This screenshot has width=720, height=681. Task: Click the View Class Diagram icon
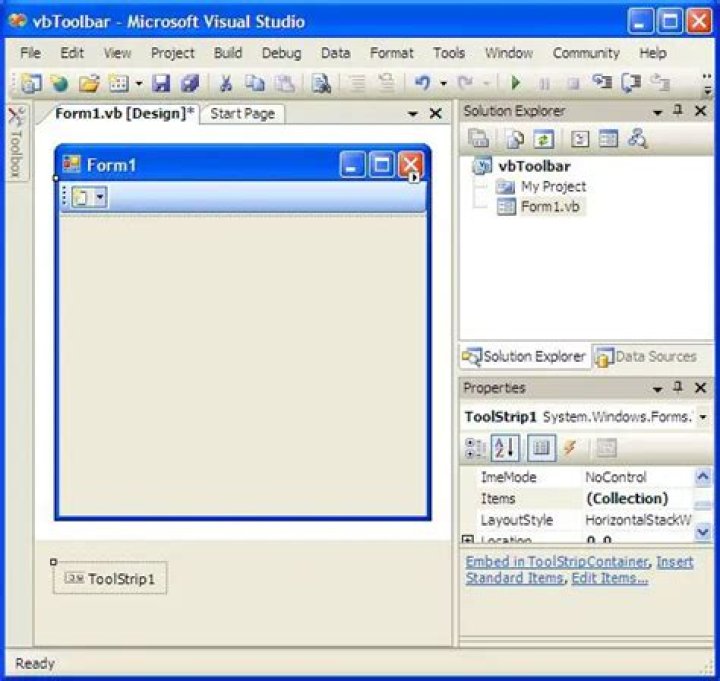(638, 138)
